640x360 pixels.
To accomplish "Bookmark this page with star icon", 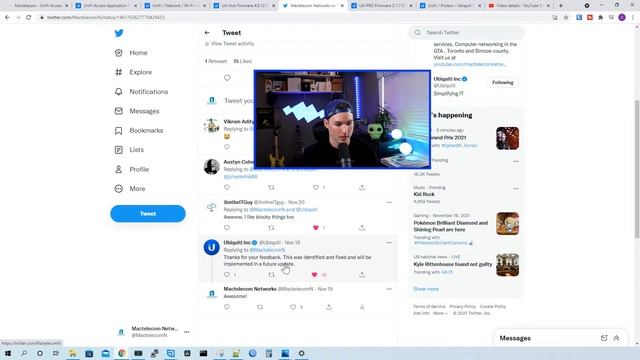I will (566, 18).
